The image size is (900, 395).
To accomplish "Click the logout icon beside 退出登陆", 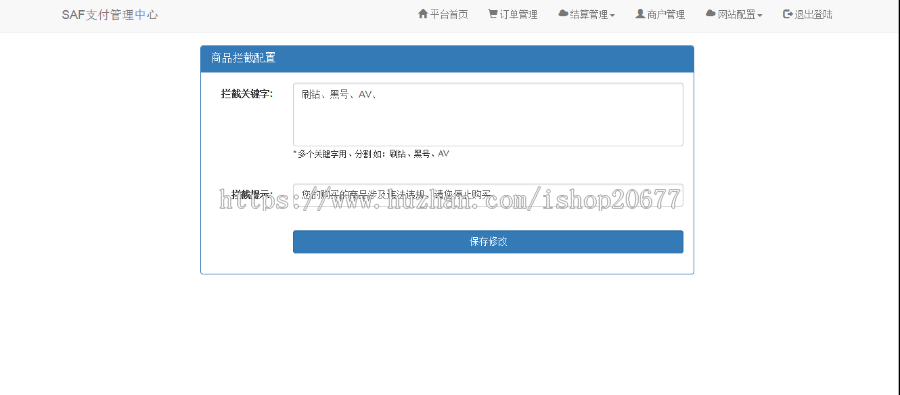I will pyautogui.click(x=788, y=14).
